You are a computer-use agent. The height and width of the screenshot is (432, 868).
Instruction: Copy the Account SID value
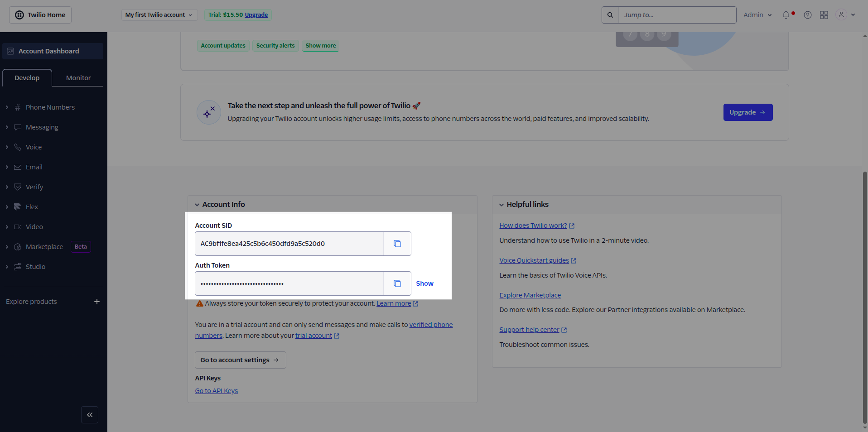pos(397,244)
